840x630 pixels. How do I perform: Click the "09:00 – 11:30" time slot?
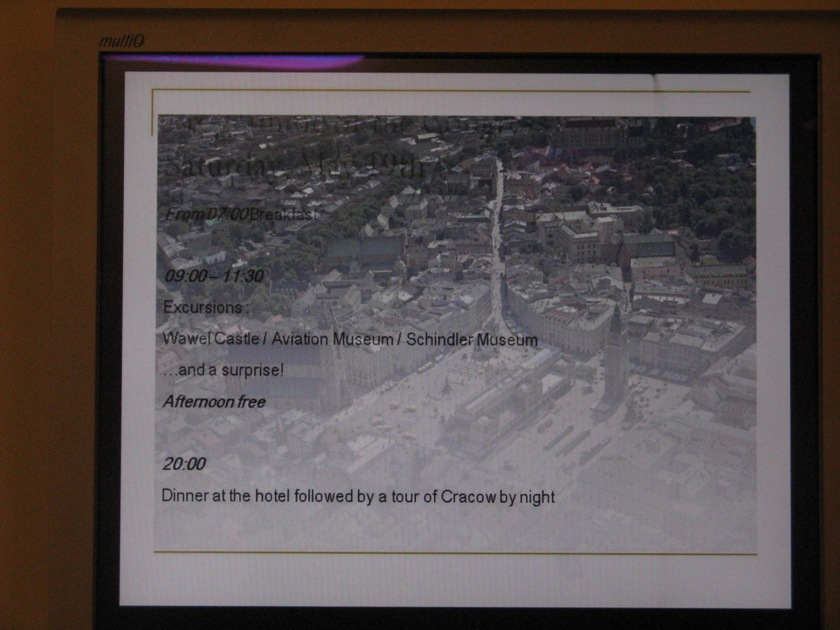[213, 276]
